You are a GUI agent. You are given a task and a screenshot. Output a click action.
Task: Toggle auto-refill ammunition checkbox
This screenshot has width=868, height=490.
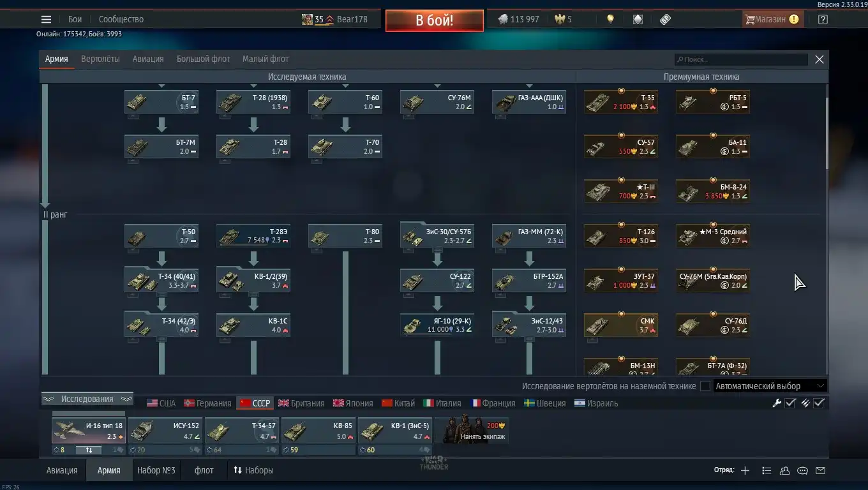tap(819, 403)
